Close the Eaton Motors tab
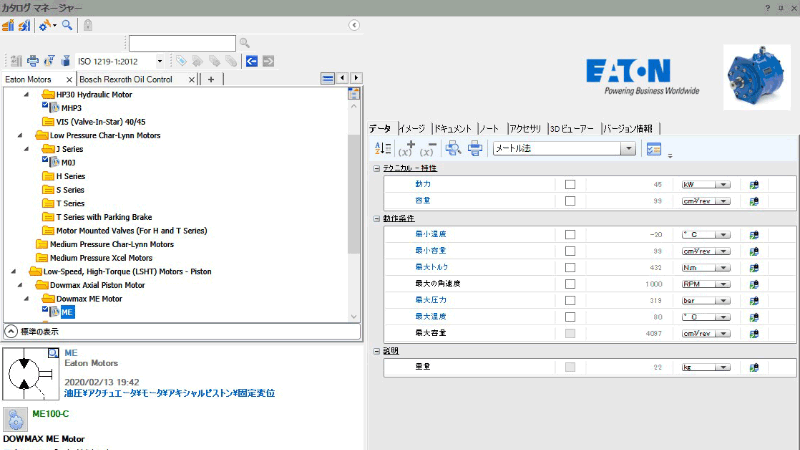The height and width of the screenshot is (450, 800). (x=69, y=80)
